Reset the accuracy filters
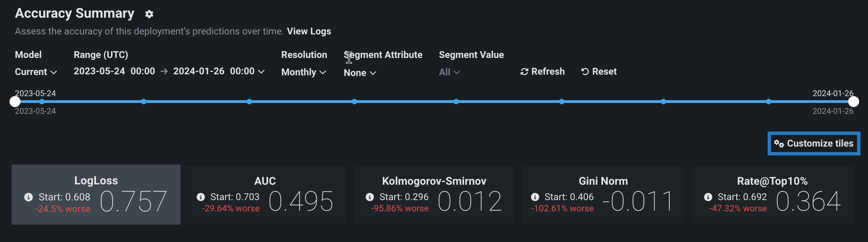This screenshot has width=868, height=242. click(x=599, y=72)
